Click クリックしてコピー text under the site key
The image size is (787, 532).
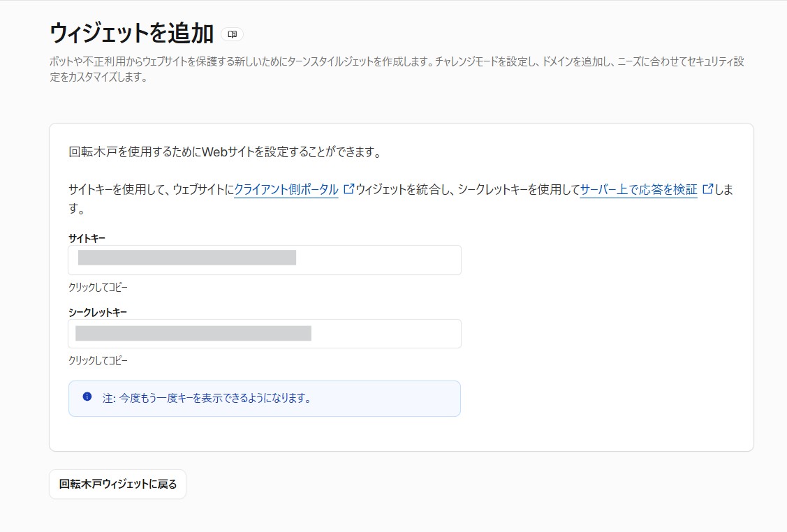point(98,288)
